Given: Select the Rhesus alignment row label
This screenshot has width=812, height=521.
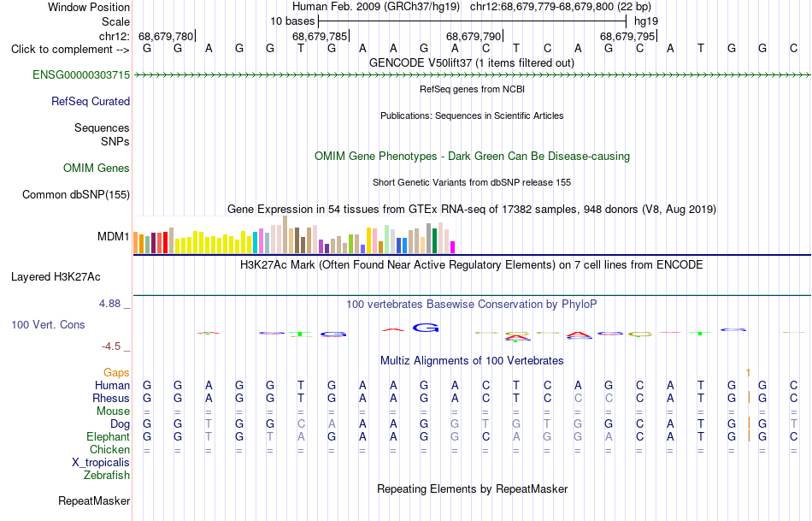Looking at the screenshot, I should click(111, 398).
